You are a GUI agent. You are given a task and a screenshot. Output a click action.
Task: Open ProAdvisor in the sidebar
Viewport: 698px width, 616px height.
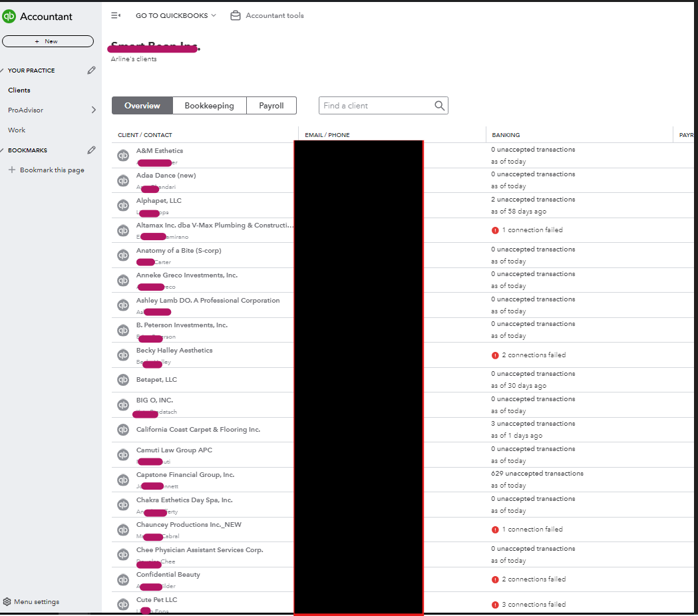coord(25,110)
